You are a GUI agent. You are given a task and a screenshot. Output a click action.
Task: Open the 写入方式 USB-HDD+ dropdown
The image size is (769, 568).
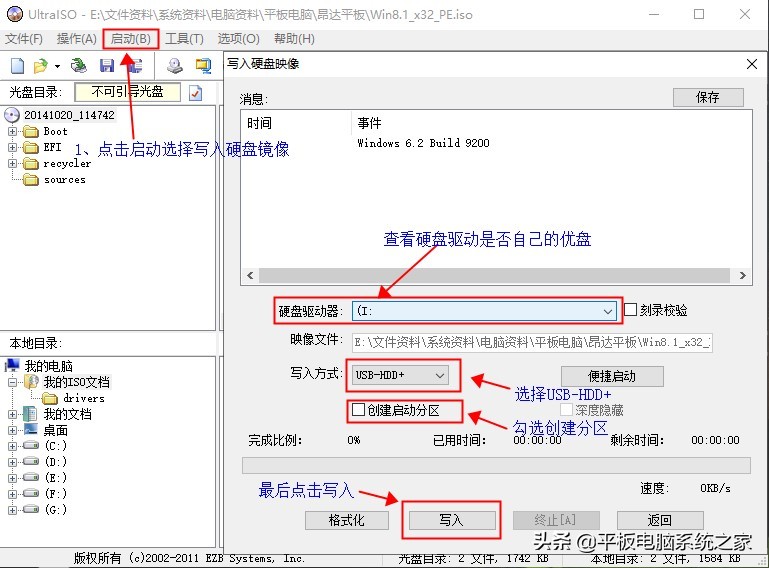tap(439, 375)
